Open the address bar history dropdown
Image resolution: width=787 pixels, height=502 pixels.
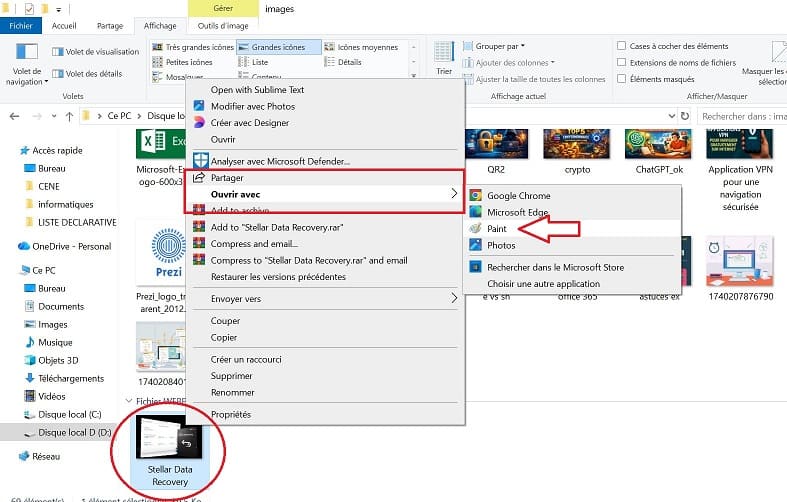point(672,116)
